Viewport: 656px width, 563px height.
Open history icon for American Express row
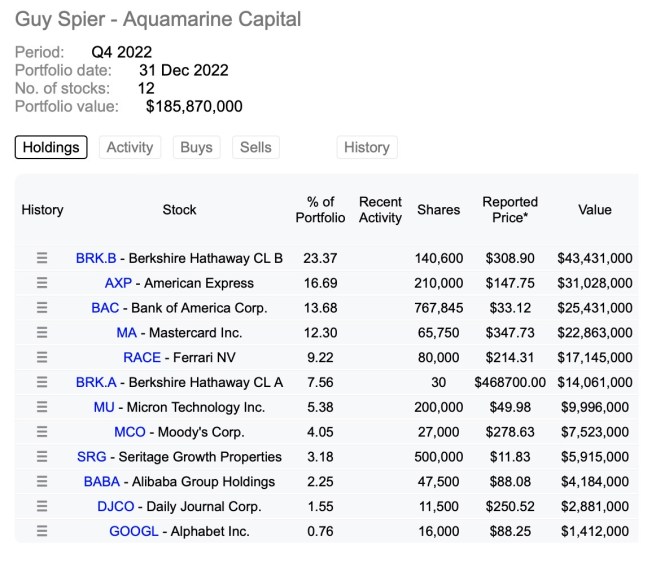click(42, 283)
